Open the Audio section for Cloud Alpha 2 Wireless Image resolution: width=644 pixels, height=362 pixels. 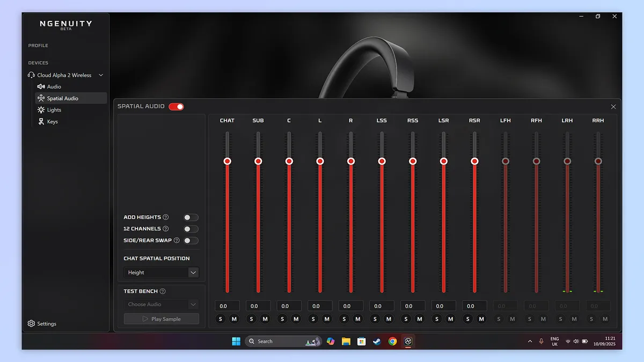coord(54,86)
